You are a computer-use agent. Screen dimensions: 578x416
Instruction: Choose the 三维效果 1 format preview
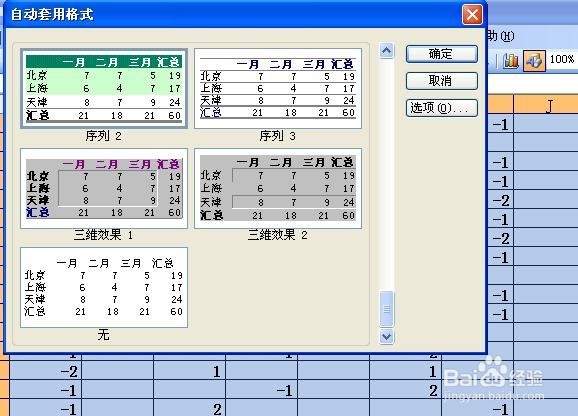[x=104, y=189]
